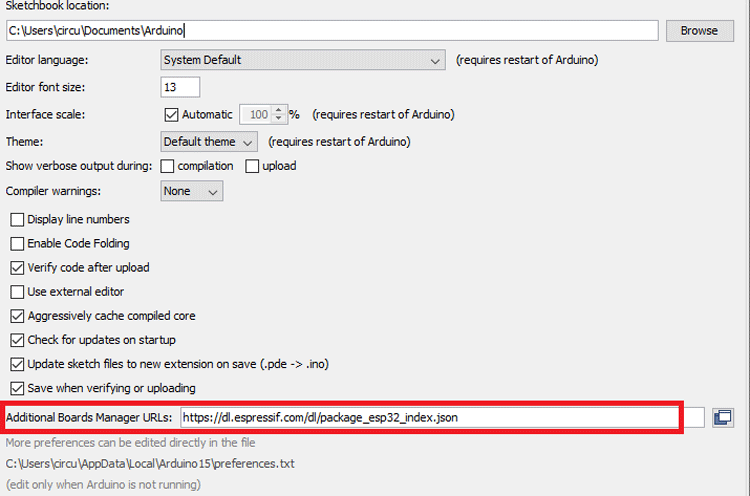750x496 pixels.
Task: Uncheck Check for updates on startup
Action: [17, 340]
